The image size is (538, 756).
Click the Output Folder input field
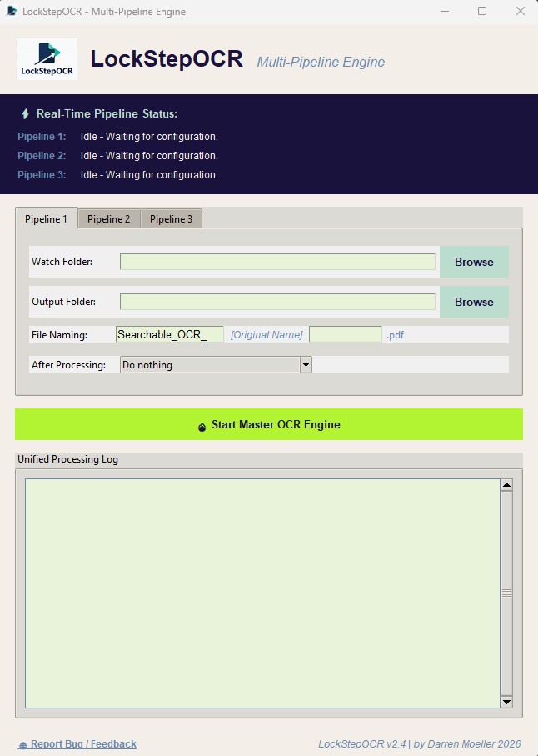point(277,302)
